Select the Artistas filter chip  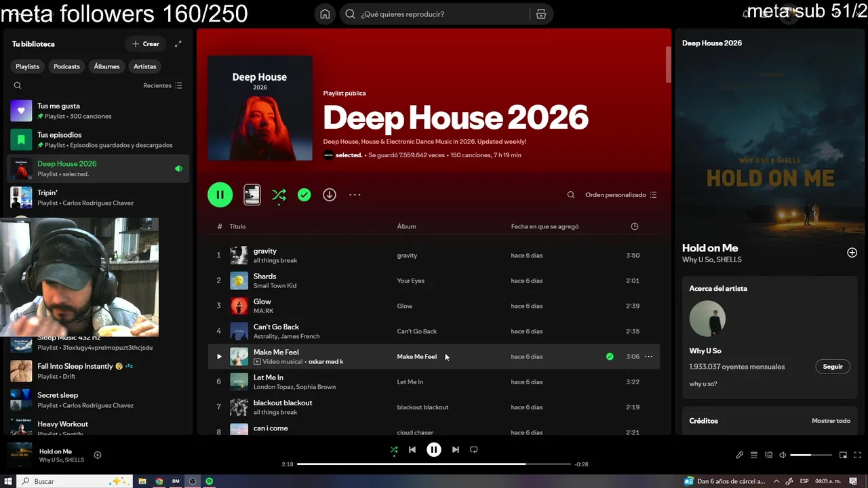pyautogui.click(x=145, y=66)
